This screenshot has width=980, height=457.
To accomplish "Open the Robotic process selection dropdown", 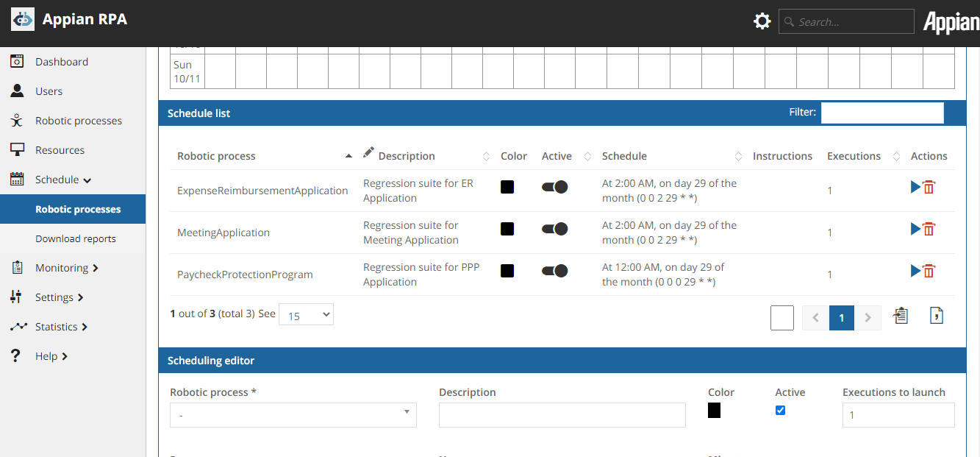I will [293, 415].
